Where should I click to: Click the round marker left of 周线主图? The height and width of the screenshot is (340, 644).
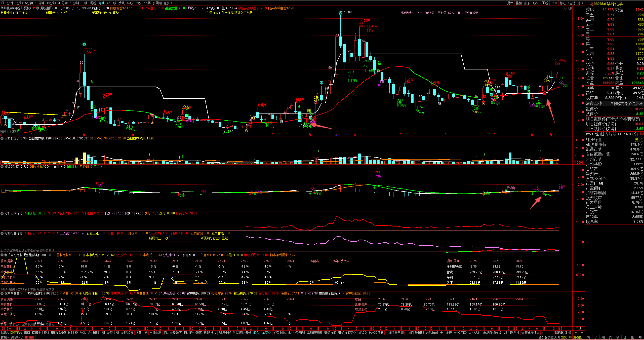38,8
